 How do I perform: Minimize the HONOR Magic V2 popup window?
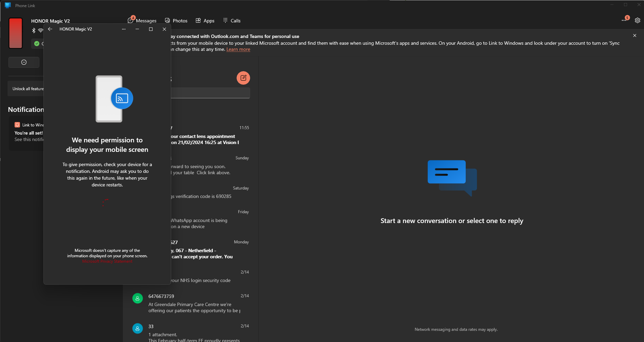[x=137, y=29]
